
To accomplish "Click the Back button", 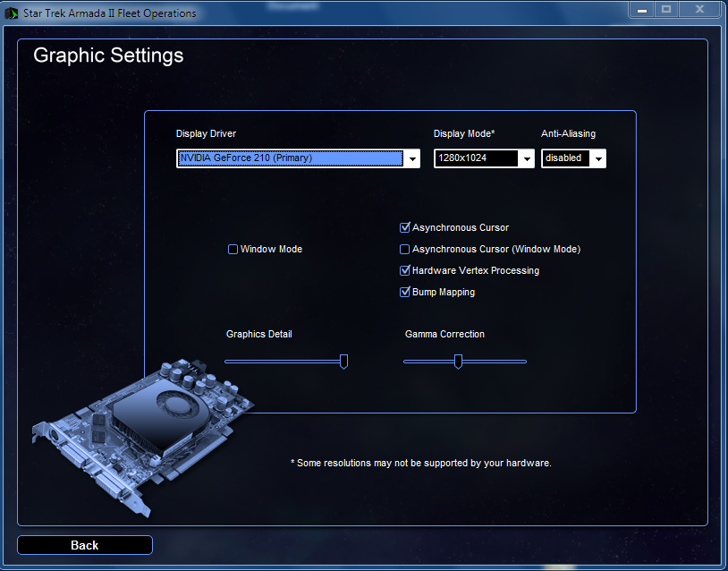I will (84, 545).
